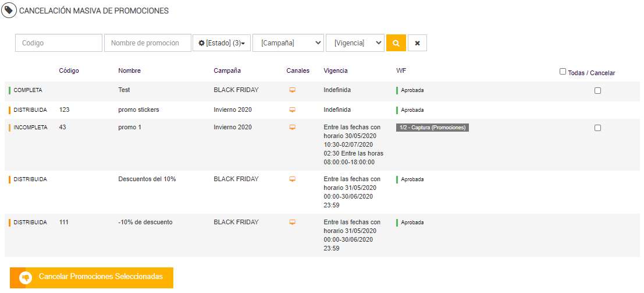Focus the Codigo input field
Viewport: 644px width, 293px height.
click(x=59, y=43)
